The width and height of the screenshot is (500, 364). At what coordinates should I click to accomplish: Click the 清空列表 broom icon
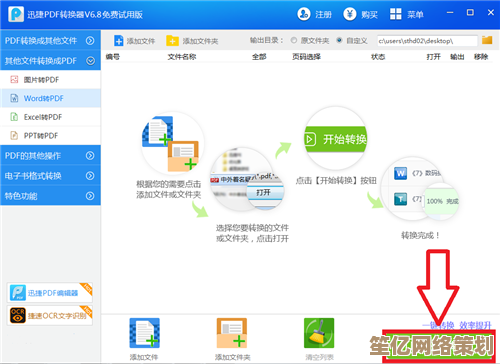click(x=319, y=333)
